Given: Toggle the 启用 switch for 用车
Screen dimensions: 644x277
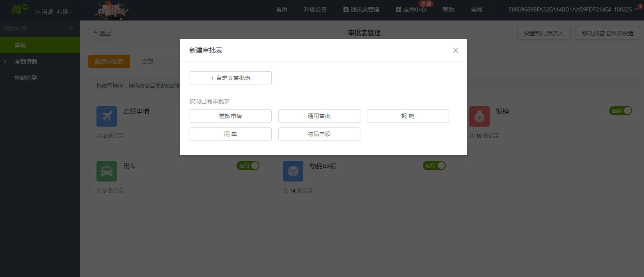Looking at the screenshot, I should [x=248, y=166].
